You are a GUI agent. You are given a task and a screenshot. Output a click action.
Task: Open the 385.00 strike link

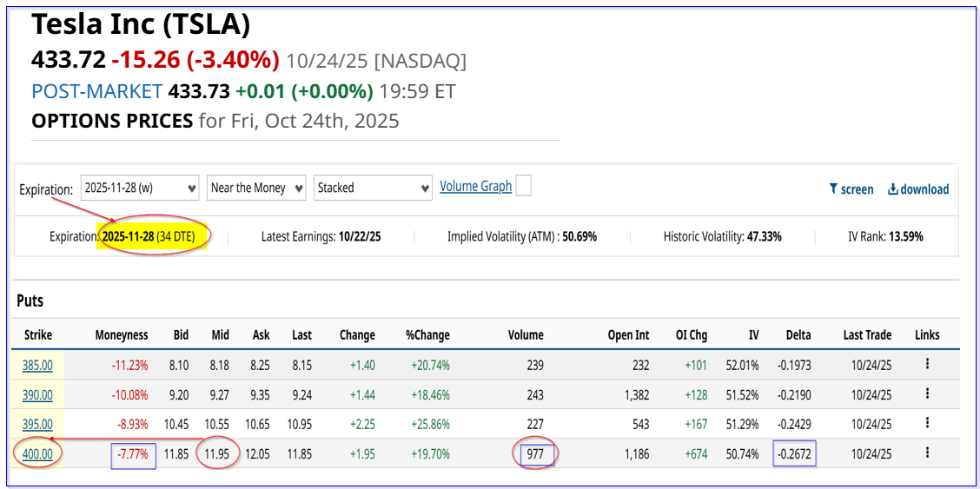[36, 366]
